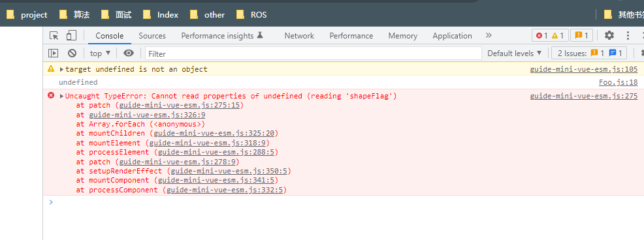Screen dimensions: 644x240
Task: Open the Performance insights tab
Action: point(222,36)
